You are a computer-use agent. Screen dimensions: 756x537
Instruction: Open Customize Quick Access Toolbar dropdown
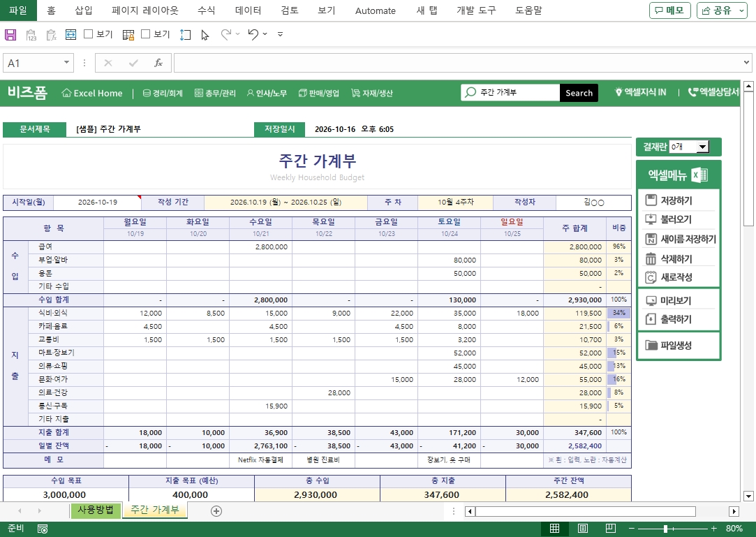click(280, 34)
